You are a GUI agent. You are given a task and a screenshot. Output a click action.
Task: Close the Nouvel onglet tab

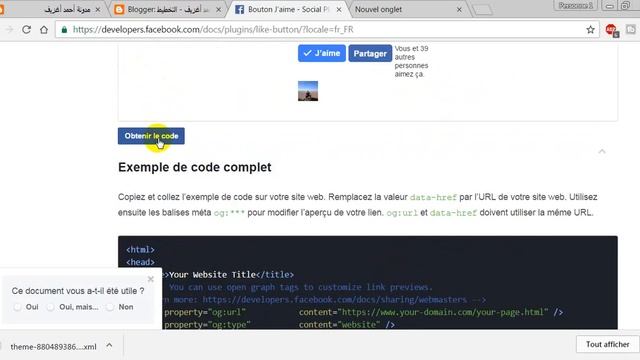[x=459, y=9]
